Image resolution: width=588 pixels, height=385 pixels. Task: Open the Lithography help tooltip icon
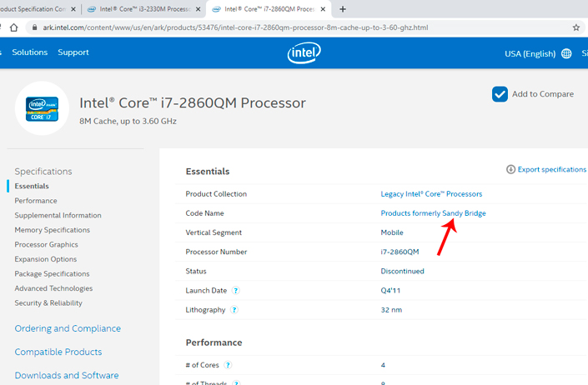point(234,310)
